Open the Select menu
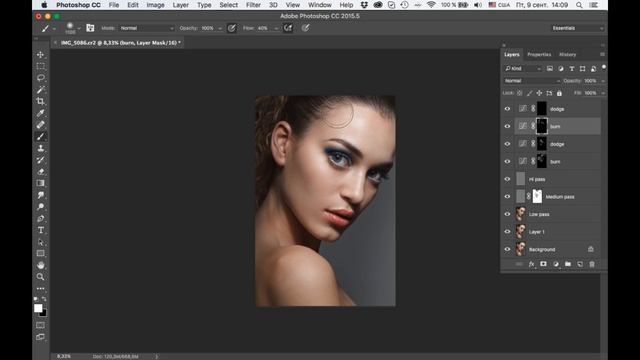The image size is (640, 360). coord(229,5)
